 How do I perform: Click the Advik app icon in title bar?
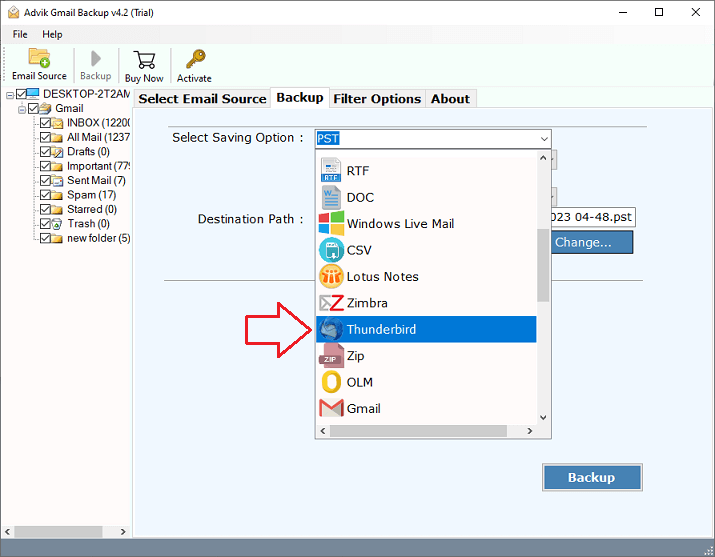pyautogui.click(x=14, y=12)
